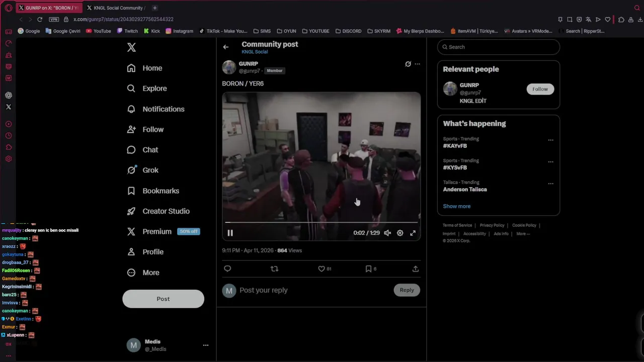
Task: Open the DISCORD bookmarks folder
Action: [x=349, y=31]
